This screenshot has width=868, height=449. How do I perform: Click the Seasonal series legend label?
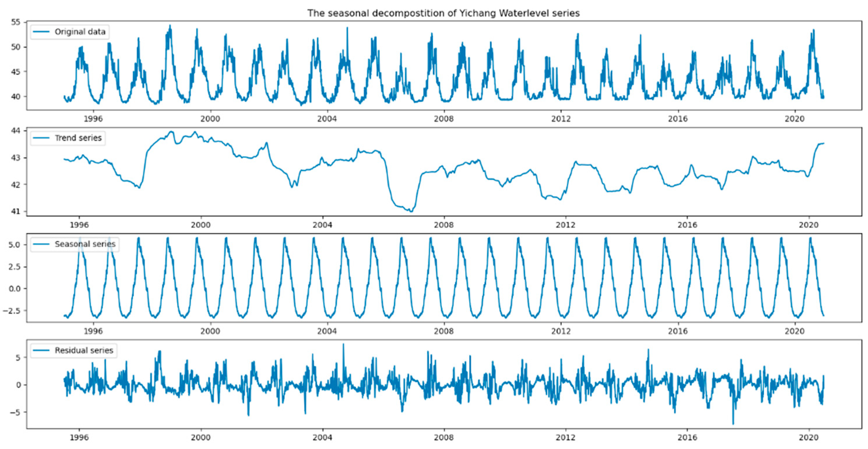click(85, 244)
